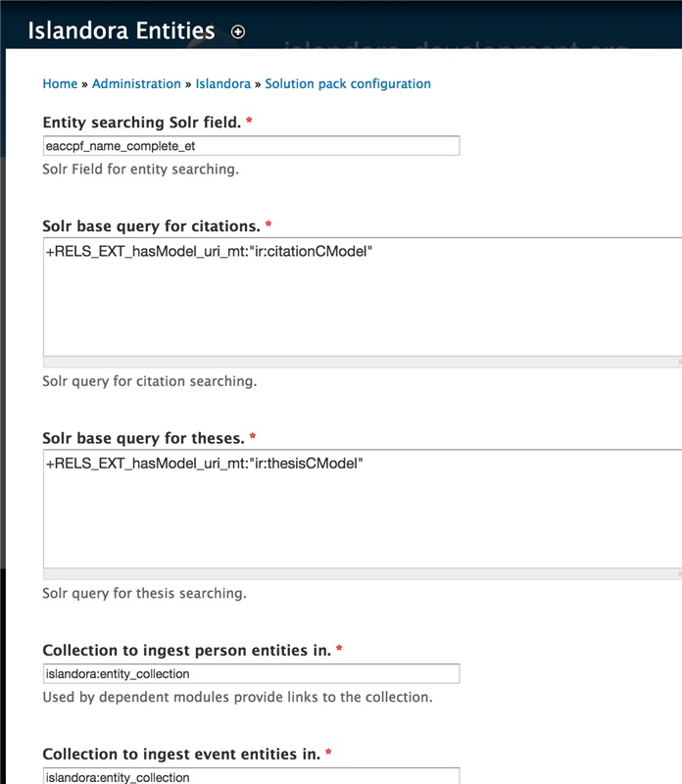This screenshot has height=784, width=682.
Task: Click 'Collection to ingest event entities in' label
Action: point(182,755)
